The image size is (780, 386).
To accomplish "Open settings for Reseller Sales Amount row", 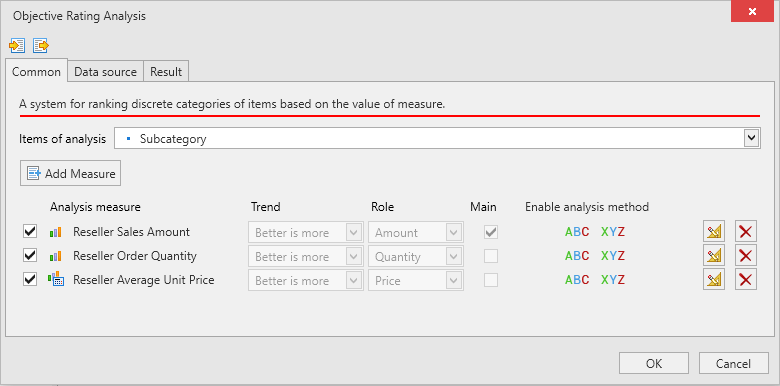I will (x=714, y=231).
